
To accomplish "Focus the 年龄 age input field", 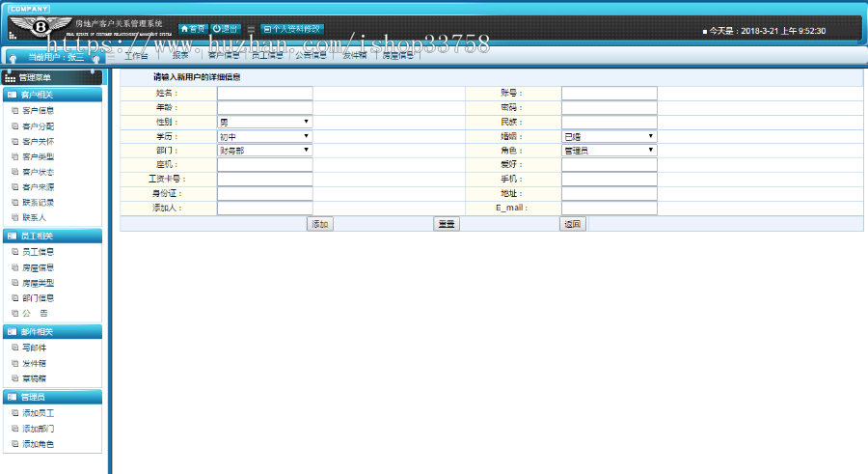I will click(x=264, y=107).
